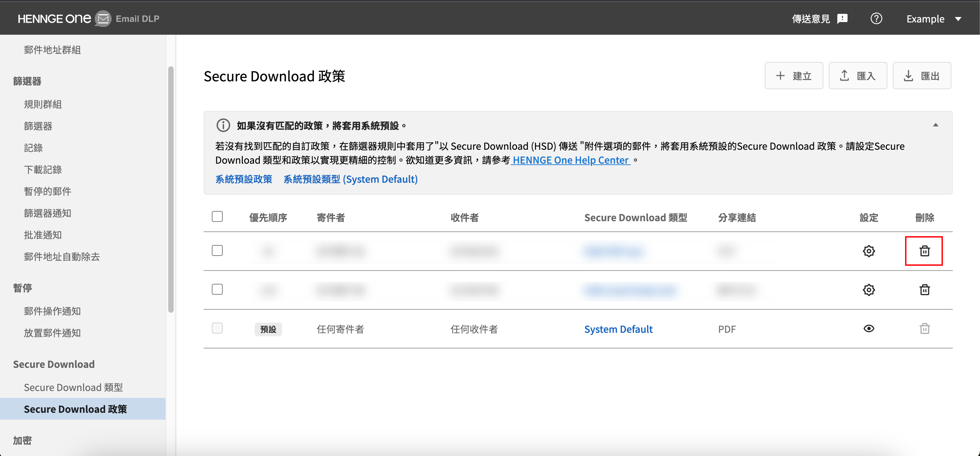Click the 任何寄件者 cell
Viewport: 980px width, 456px height.
[340, 329]
